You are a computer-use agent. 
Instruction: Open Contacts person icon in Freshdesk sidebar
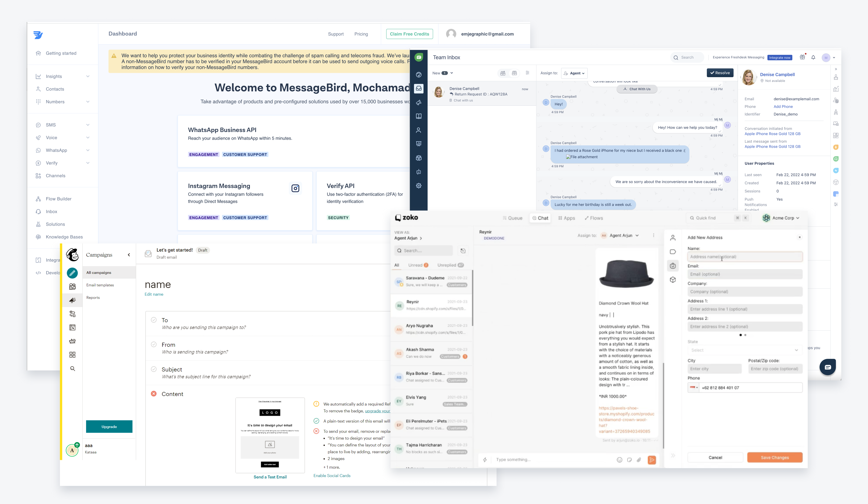[419, 130]
